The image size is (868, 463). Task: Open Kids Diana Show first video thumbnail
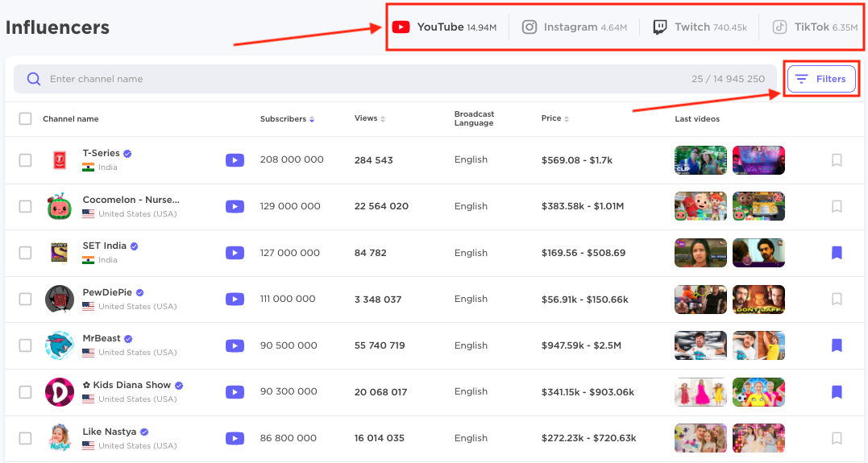701,392
